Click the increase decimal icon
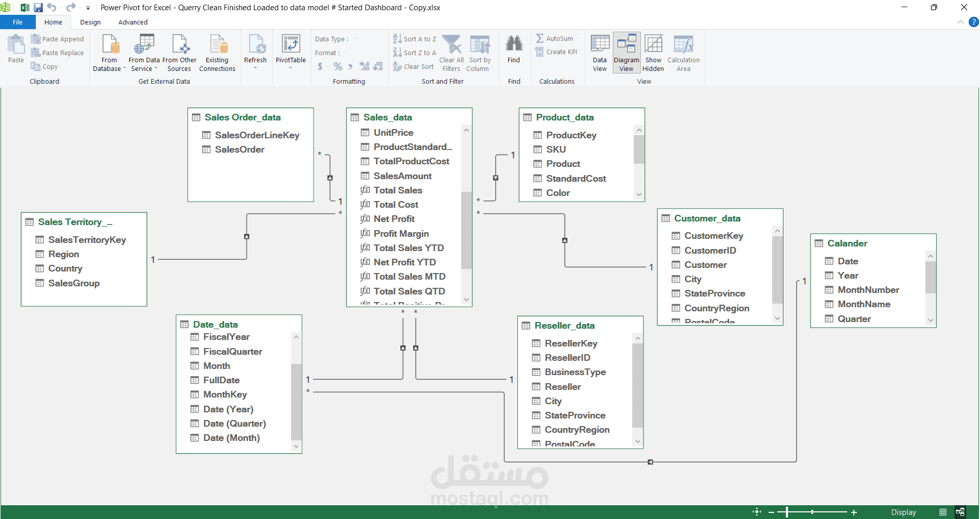 click(x=364, y=66)
